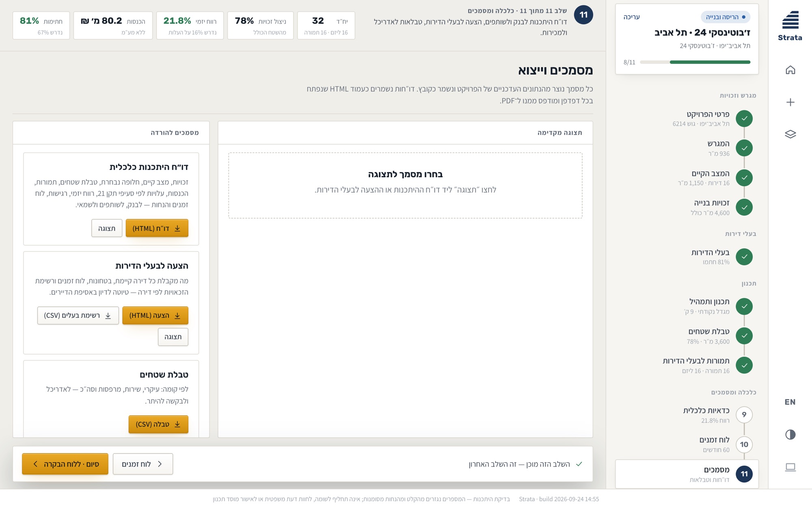Click the הכנסות 80.2 מ׳ ₪ card

(x=113, y=26)
